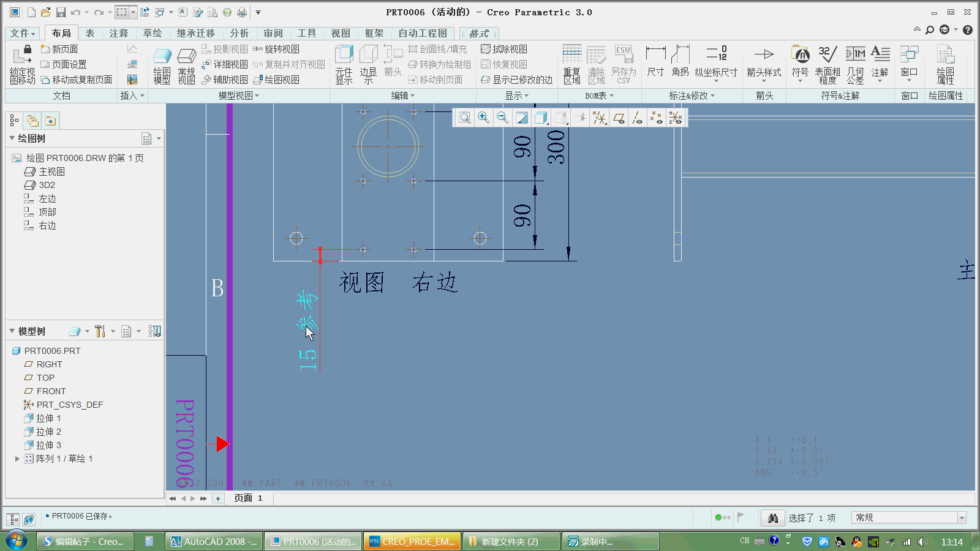The width and height of the screenshot is (980, 551).
Task: Click New Sheet (新页面) button
Action: 59,49
